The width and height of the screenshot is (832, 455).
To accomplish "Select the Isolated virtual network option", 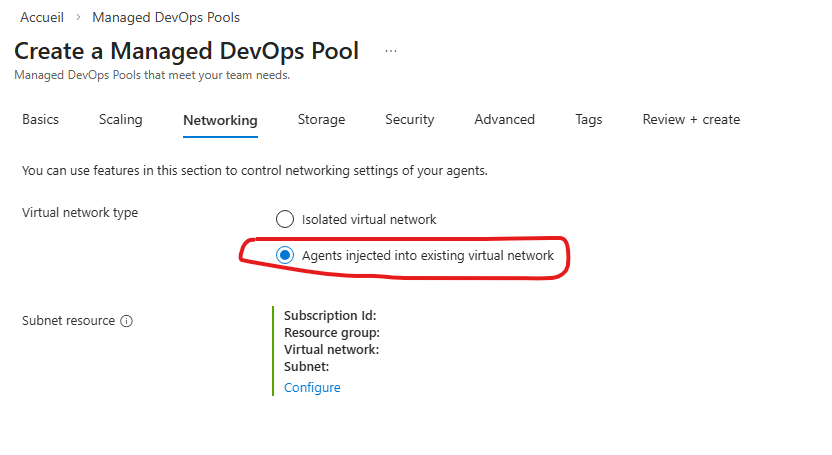I will click(x=285, y=219).
